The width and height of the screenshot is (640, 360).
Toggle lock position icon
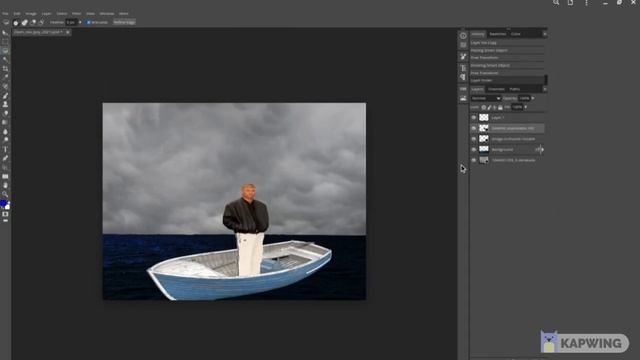pos(495,107)
